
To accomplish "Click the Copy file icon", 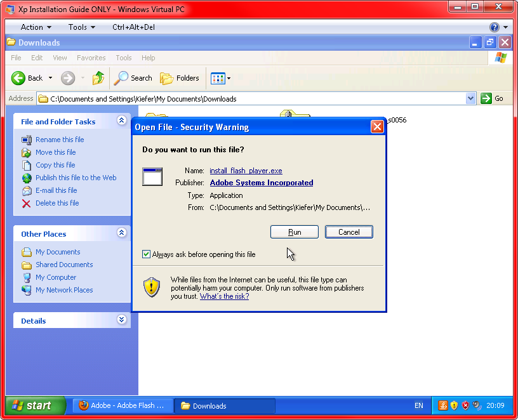I will tap(27, 165).
